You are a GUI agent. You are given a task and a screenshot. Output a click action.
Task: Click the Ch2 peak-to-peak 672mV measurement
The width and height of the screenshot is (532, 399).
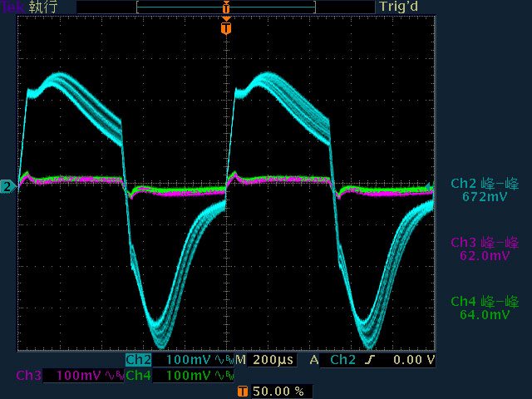point(485,190)
